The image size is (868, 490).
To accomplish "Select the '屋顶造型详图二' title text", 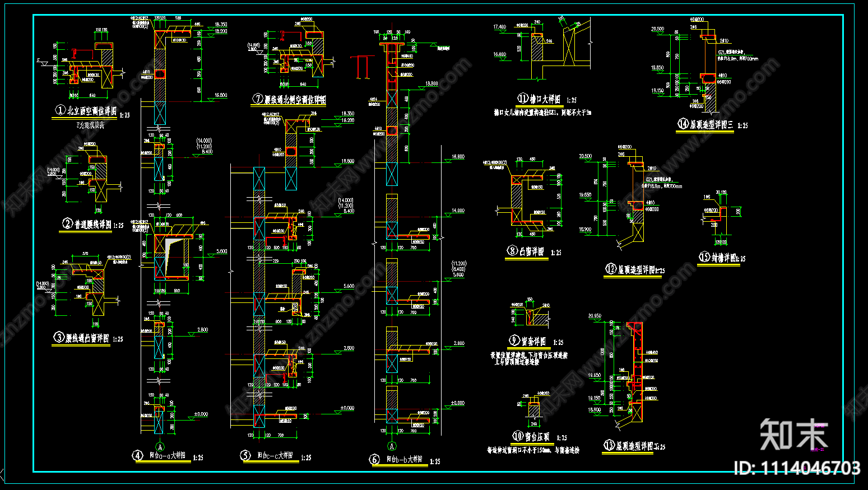I will (x=638, y=446).
